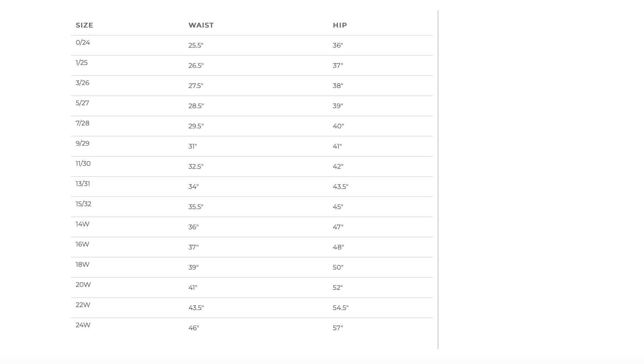Select the 3/26 size row label
This screenshot has height=364, width=644.
point(83,83)
